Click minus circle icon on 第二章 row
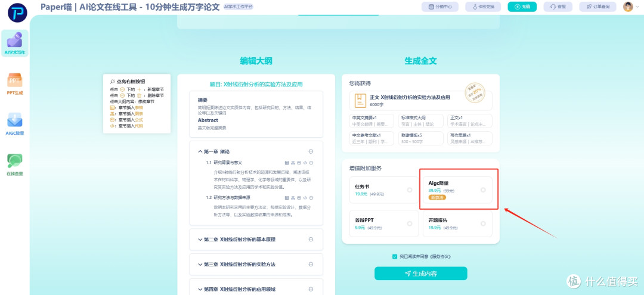 click(x=311, y=240)
